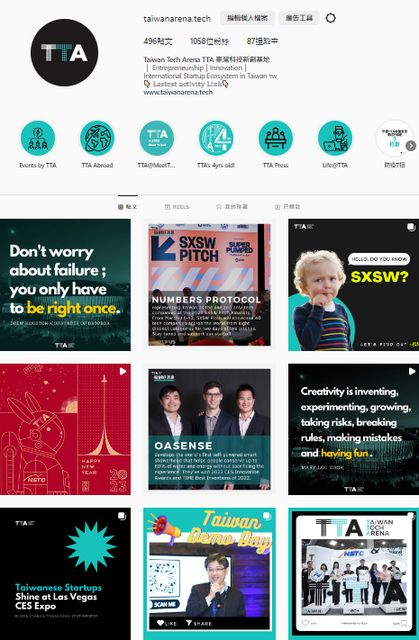Click the edit profile button
Screen dimensions: 419x640
pyautogui.click(x=247, y=18)
